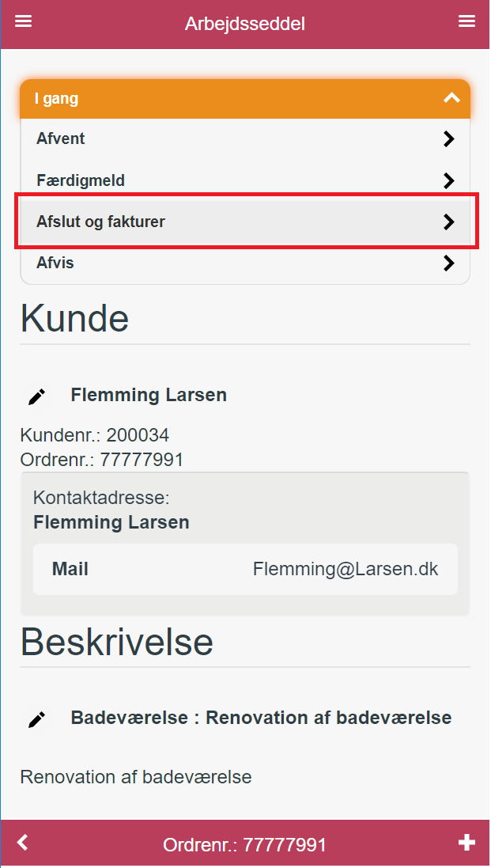The image size is (491, 868).
Task: Collapse the I gang status panel
Action: coord(245,99)
